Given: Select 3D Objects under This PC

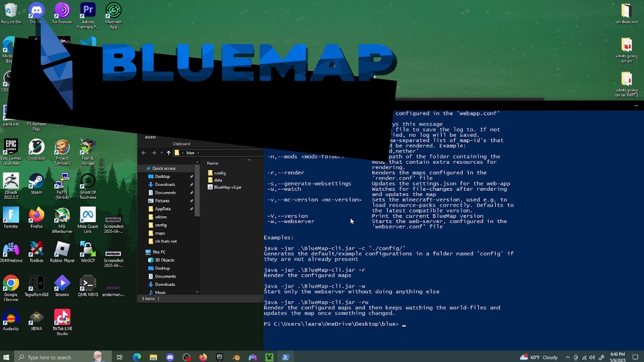Looking at the screenshot, I should coord(165,260).
